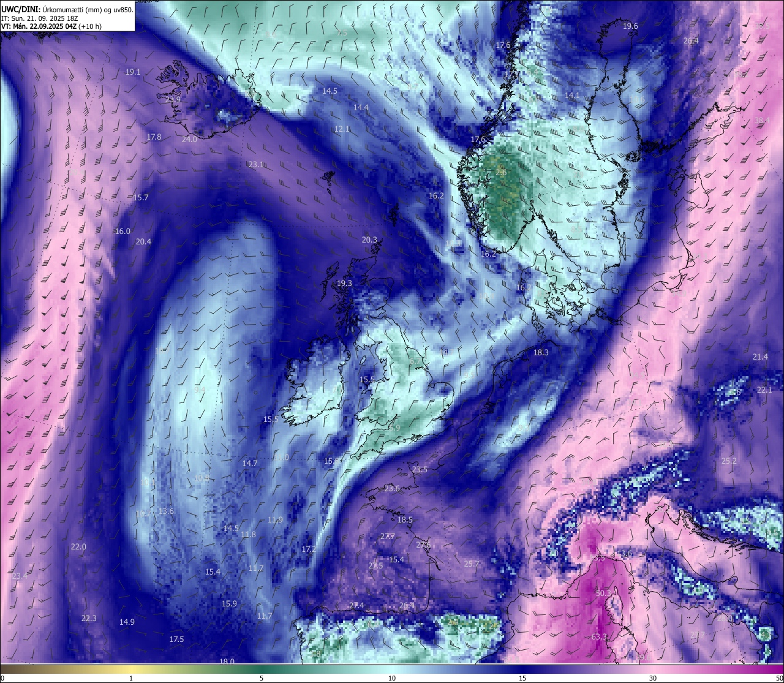Click the colour scale tick label 0

pyautogui.click(x=2, y=678)
